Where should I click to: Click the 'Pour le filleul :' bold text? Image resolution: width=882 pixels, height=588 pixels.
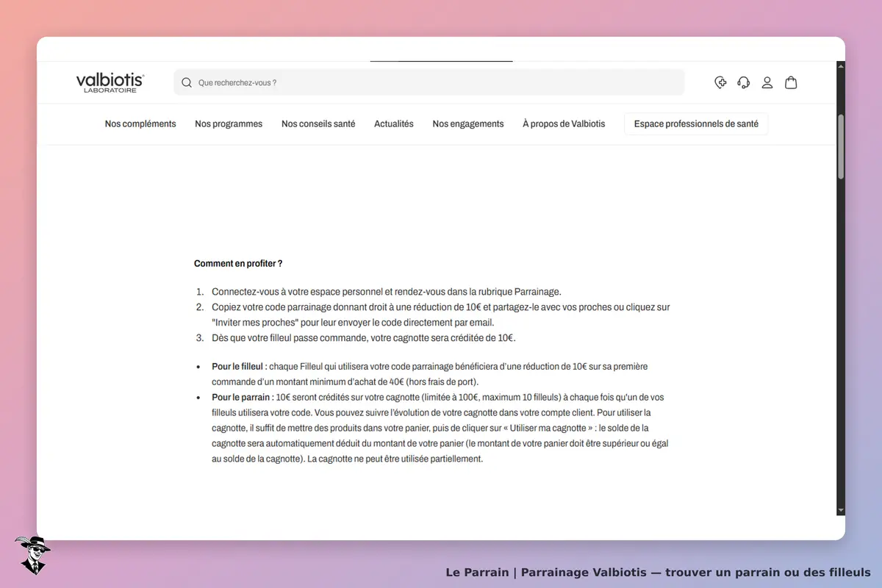[x=240, y=366]
